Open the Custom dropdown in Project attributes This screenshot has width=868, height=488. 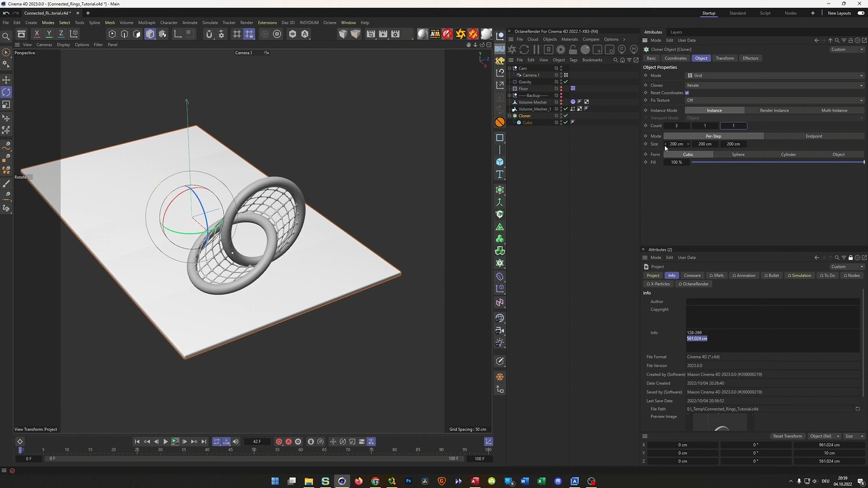click(x=847, y=267)
